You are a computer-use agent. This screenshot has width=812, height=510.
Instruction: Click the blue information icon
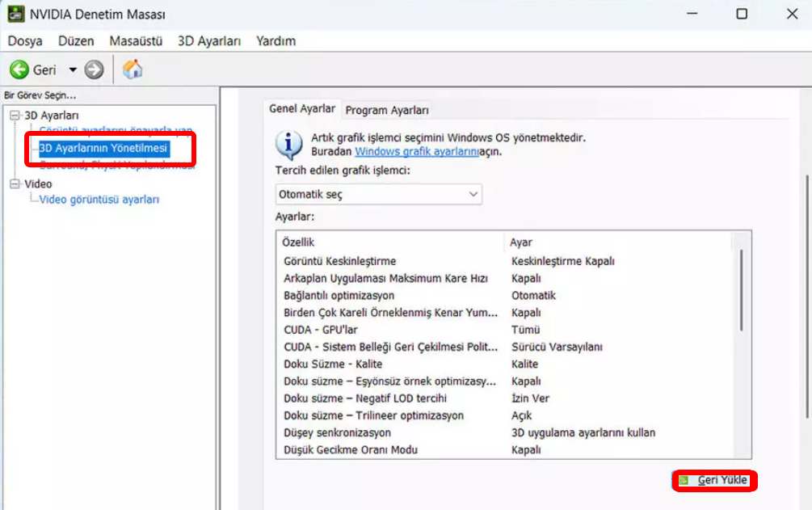(x=288, y=144)
